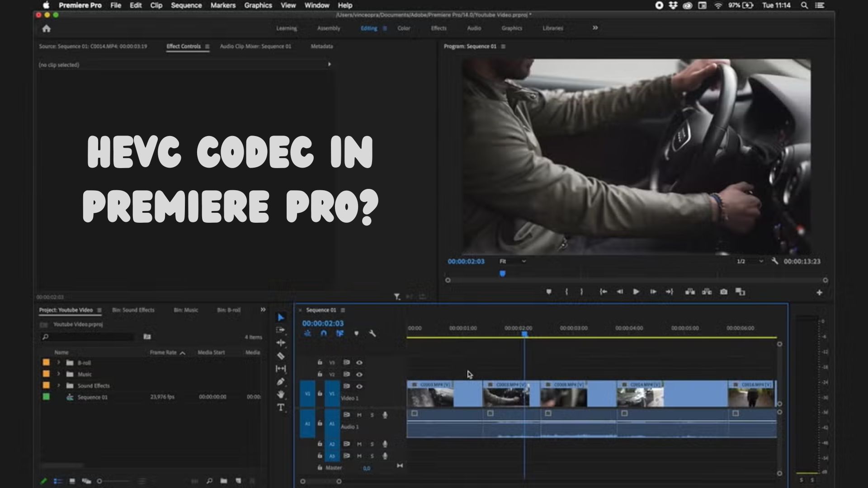Open Program monitor button editor plus
This screenshot has height=488, width=868.
pyautogui.click(x=819, y=293)
